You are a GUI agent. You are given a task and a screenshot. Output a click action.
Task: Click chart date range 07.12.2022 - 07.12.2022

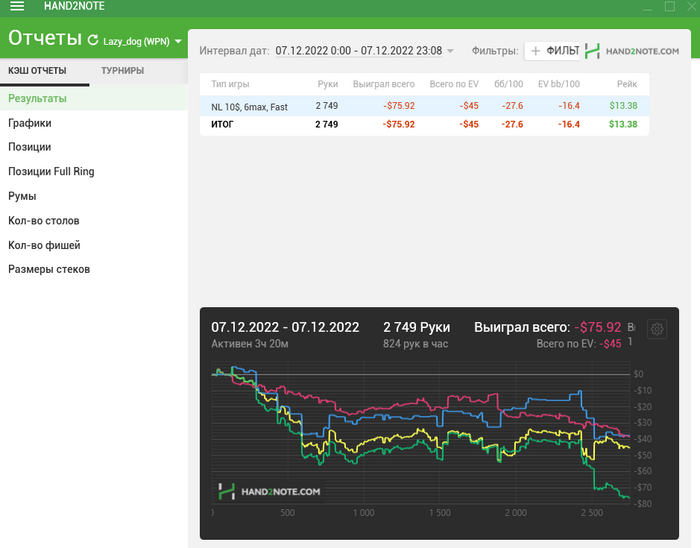coord(285,327)
